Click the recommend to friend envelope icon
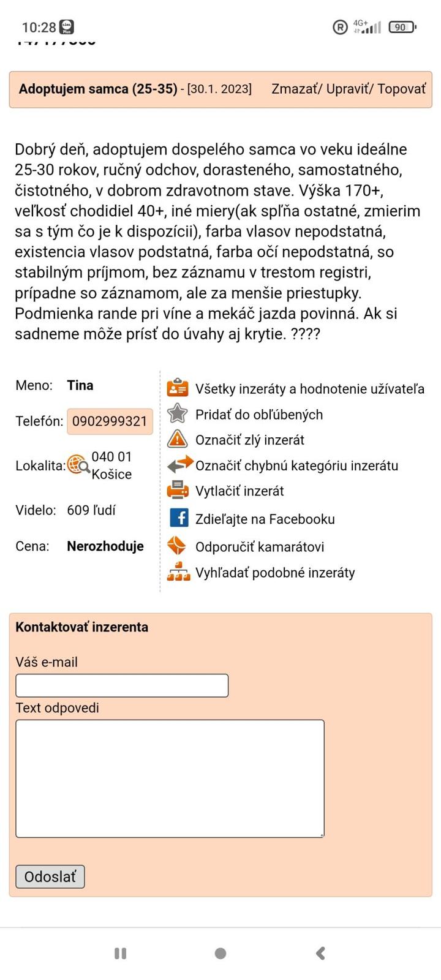The height and width of the screenshot is (980, 441). 177,546
